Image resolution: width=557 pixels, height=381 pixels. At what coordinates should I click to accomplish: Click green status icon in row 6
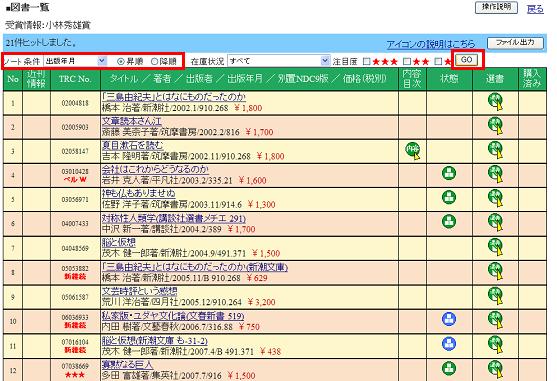pyautogui.click(x=449, y=221)
